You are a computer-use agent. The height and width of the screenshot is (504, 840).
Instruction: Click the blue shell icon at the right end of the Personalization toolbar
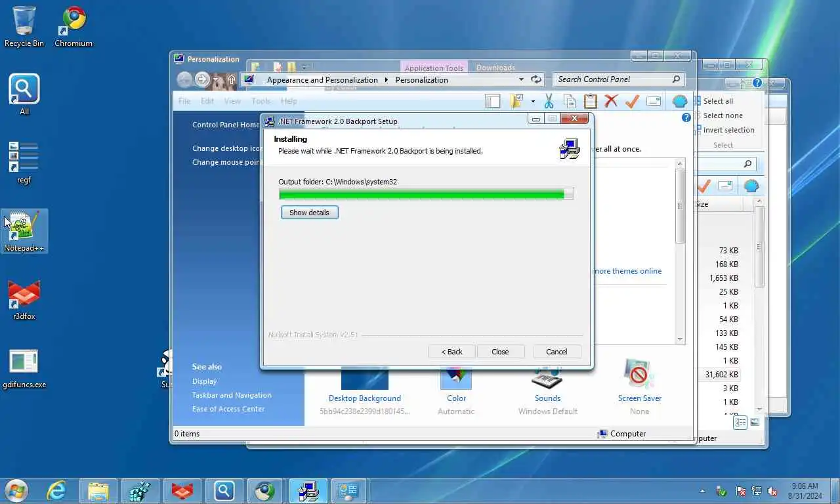[680, 101]
